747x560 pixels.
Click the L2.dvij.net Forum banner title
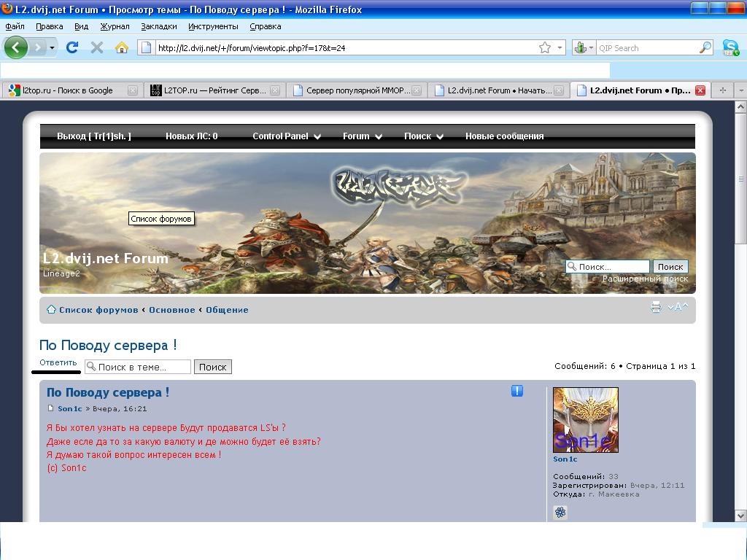(x=106, y=258)
